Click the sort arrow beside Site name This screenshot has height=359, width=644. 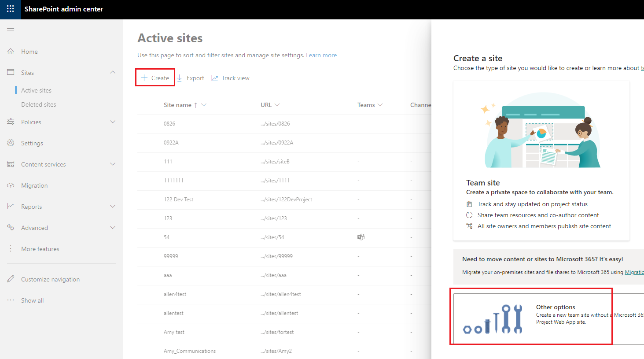pos(195,105)
